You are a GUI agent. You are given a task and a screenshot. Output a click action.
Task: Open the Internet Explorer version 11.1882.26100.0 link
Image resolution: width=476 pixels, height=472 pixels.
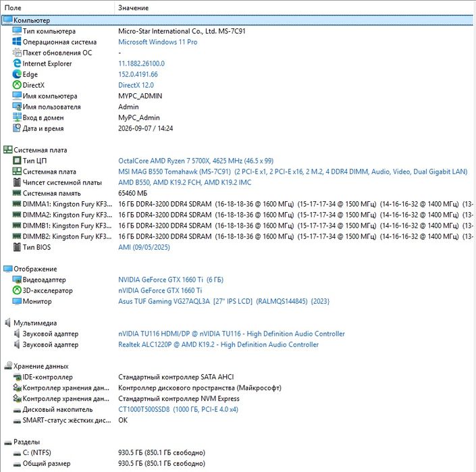[x=141, y=63]
